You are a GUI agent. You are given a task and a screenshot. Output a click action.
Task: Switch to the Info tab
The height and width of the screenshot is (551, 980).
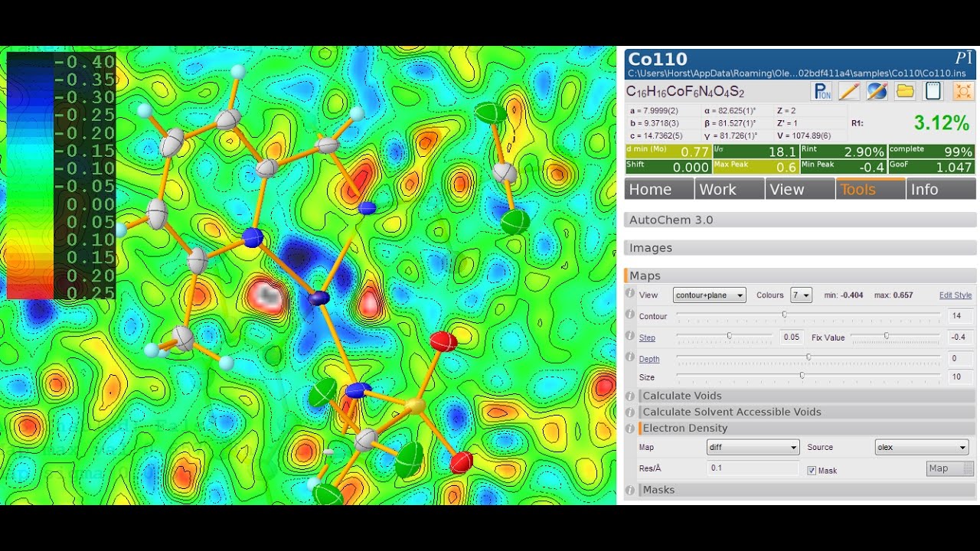coord(941,189)
